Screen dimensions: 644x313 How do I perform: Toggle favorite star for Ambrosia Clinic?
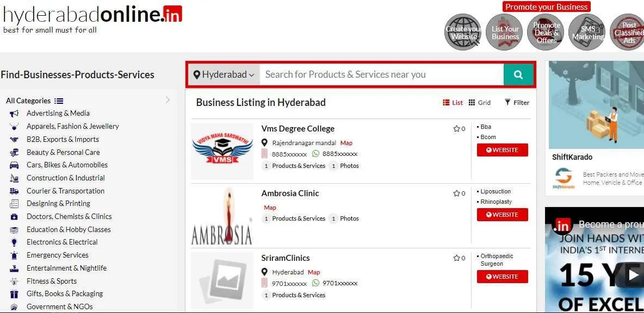456,193
